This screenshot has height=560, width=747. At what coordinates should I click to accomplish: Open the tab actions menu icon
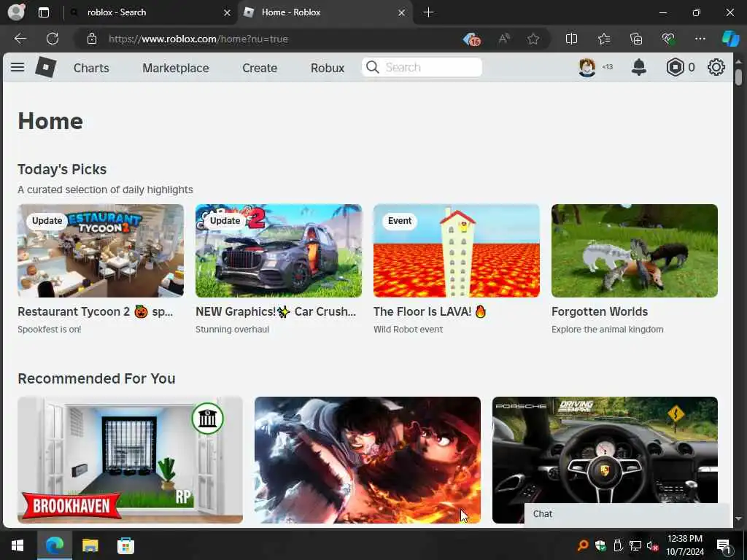pyautogui.click(x=44, y=12)
